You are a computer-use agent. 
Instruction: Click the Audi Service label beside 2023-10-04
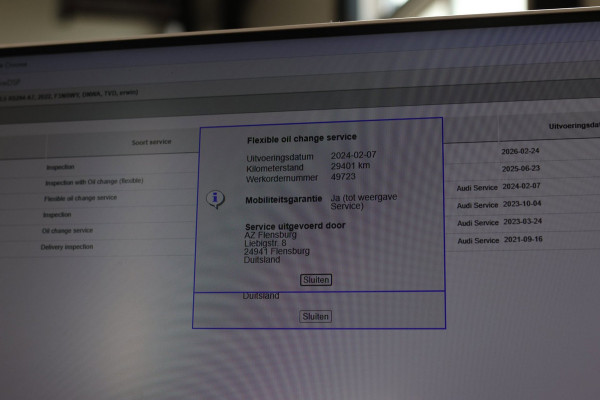click(x=478, y=206)
